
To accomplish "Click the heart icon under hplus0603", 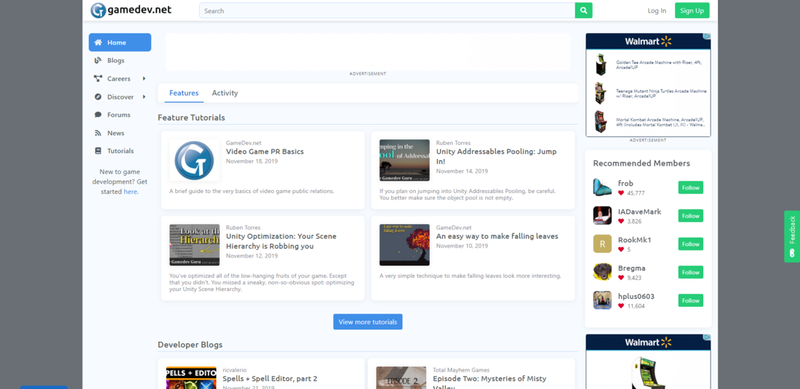I will click(621, 306).
